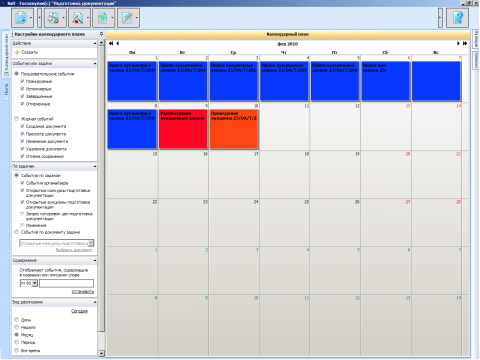Toggle Открытые конкурсы-подготовка документации checkbox

pyautogui.click(x=22, y=191)
